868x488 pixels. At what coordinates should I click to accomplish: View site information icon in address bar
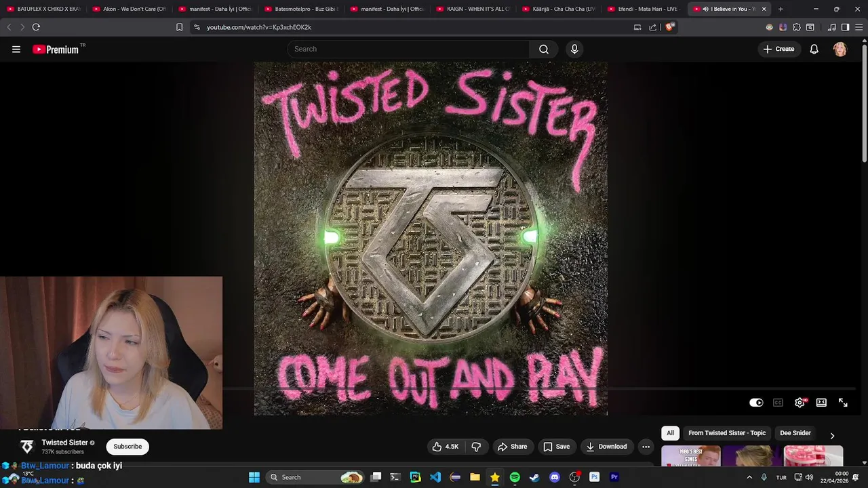tap(197, 27)
